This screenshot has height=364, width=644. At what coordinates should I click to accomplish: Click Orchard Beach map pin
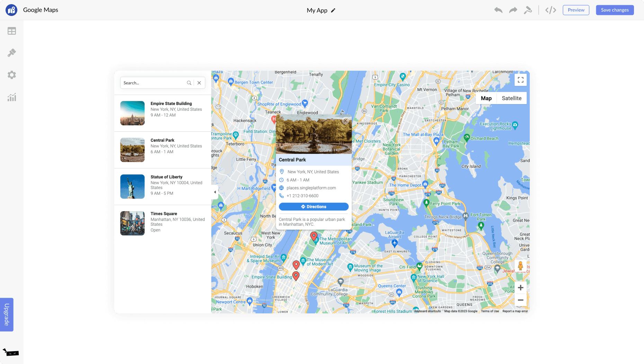(467, 138)
